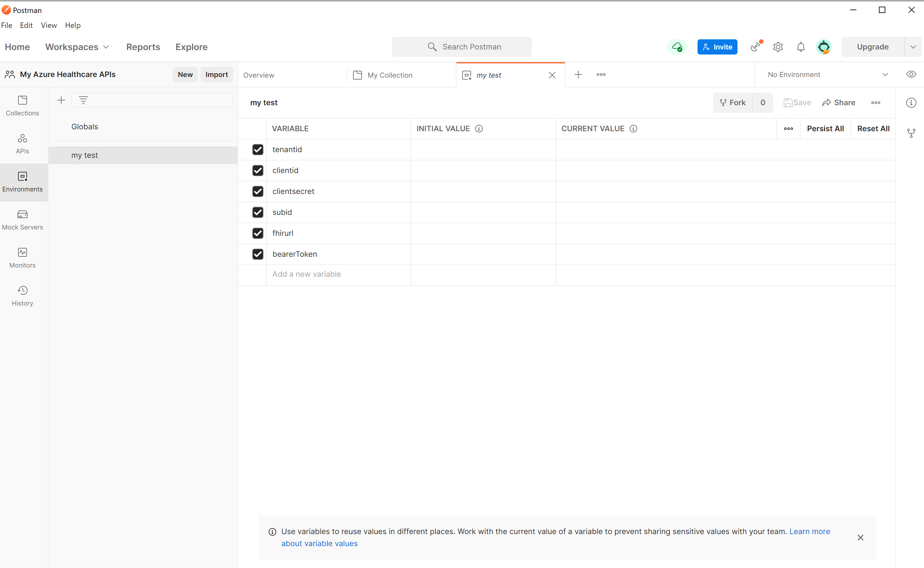Disable the bearerToken variable checkbox
This screenshot has height=568, width=924.
point(258,254)
